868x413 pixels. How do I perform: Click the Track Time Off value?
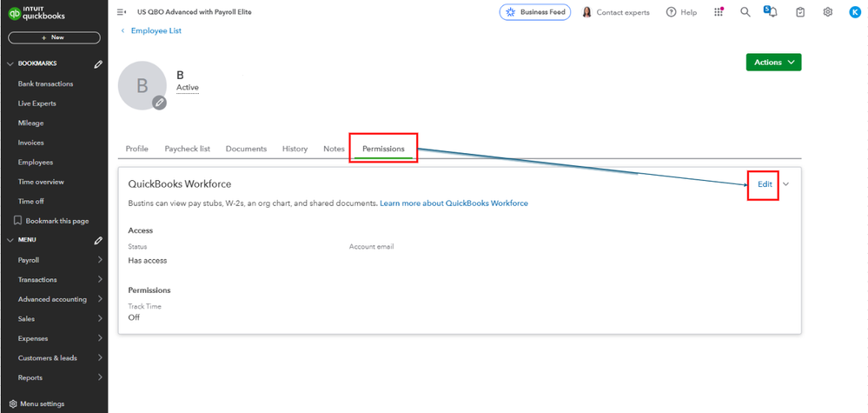[x=134, y=317]
